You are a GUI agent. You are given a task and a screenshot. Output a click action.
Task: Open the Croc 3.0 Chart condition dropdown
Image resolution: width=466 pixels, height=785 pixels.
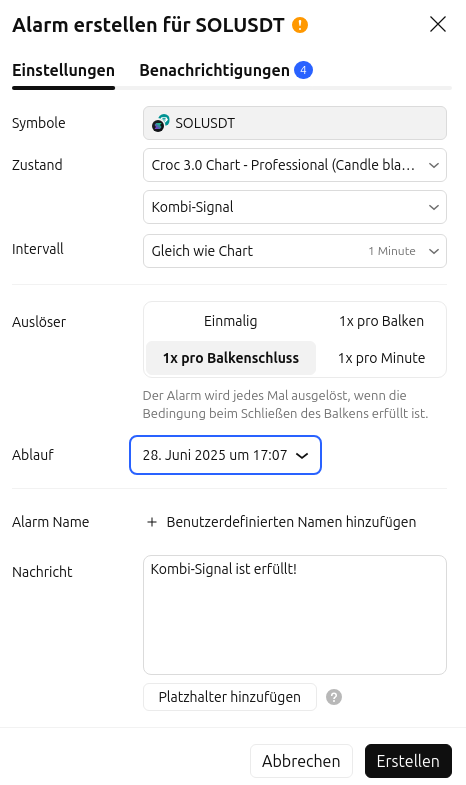click(x=295, y=165)
